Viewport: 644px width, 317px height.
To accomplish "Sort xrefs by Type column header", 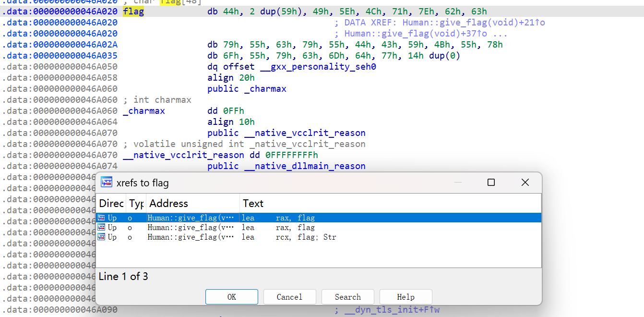I will (x=136, y=203).
